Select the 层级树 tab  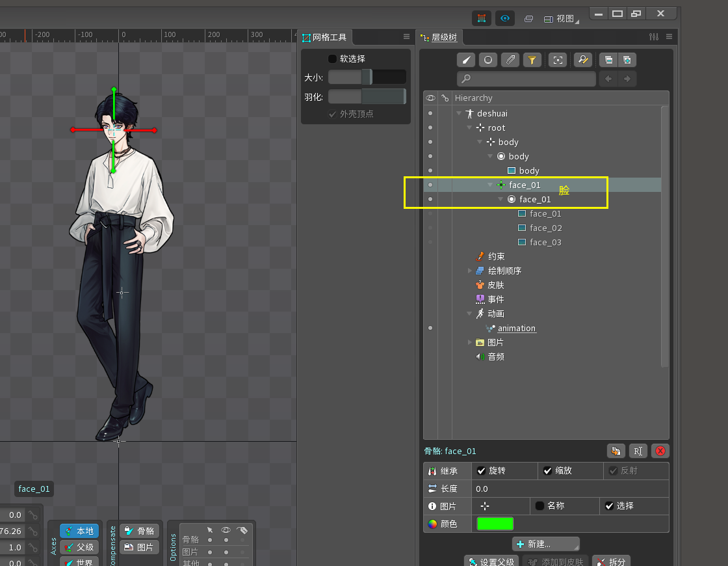coord(444,38)
